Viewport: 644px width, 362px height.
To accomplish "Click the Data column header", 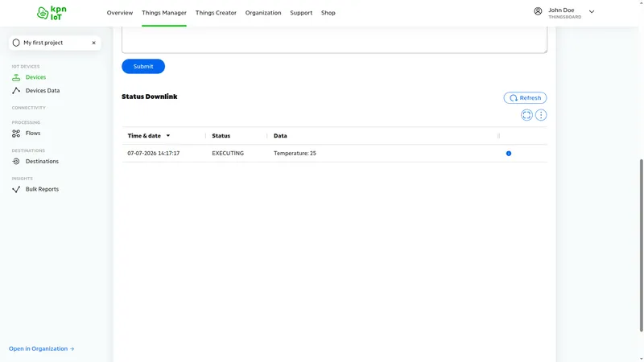I will click(x=280, y=136).
